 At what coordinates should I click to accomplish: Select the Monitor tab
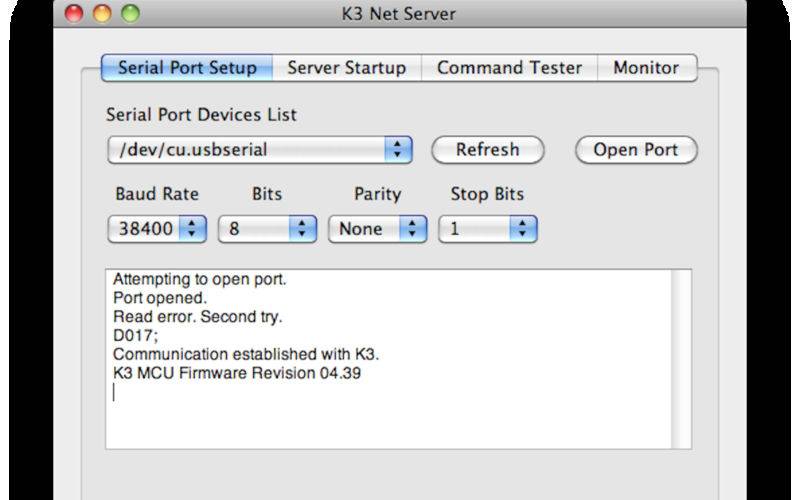point(646,68)
